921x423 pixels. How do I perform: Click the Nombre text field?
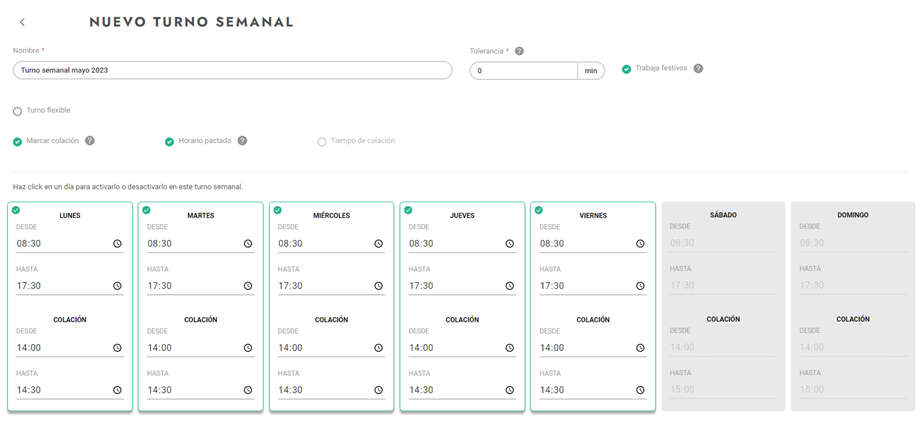[x=232, y=71]
